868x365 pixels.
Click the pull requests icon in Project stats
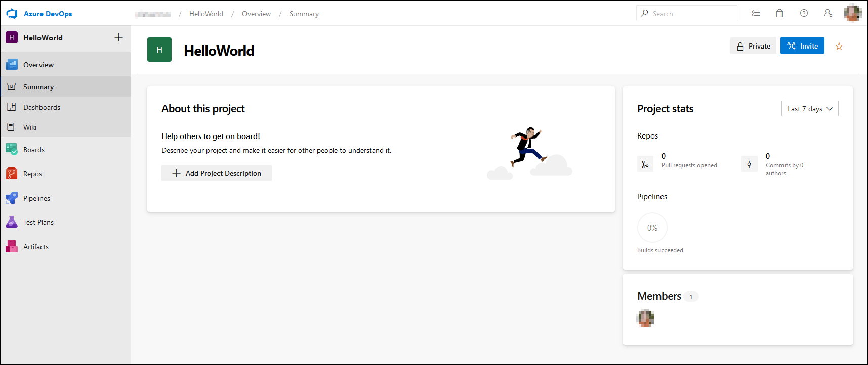click(x=645, y=164)
